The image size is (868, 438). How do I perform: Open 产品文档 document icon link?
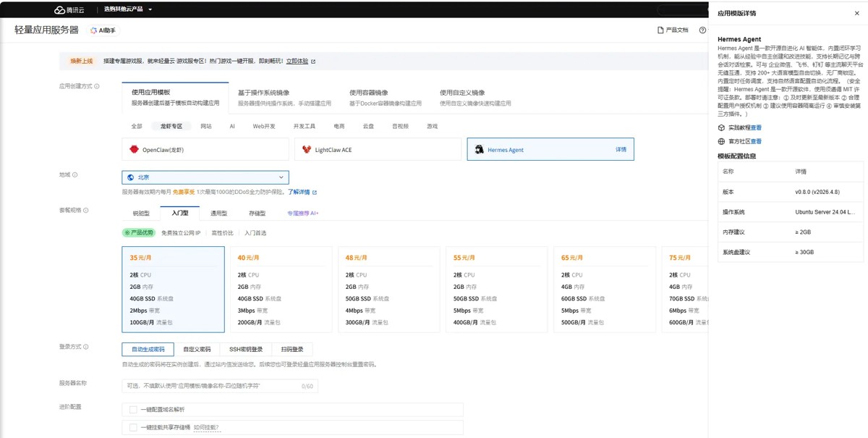[660, 30]
